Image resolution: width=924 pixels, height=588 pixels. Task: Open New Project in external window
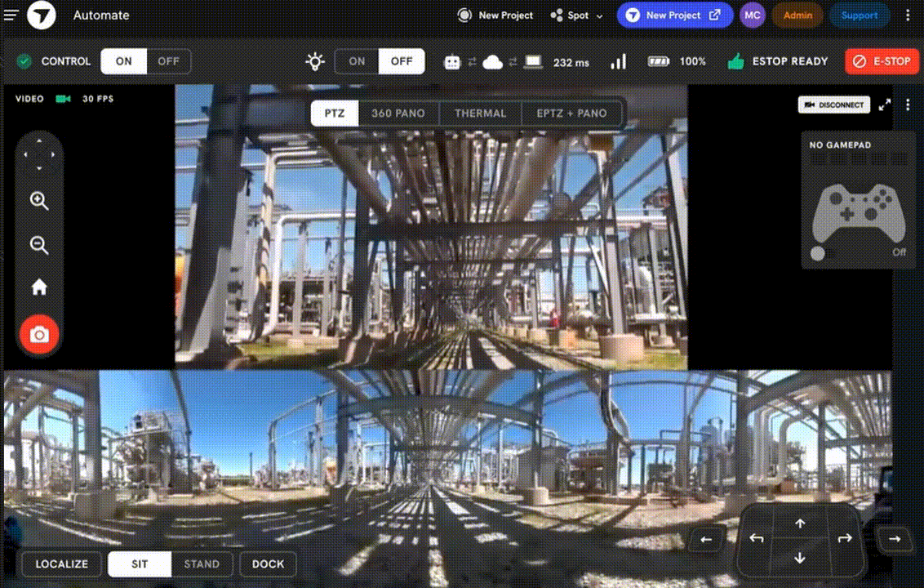coord(675,16)
